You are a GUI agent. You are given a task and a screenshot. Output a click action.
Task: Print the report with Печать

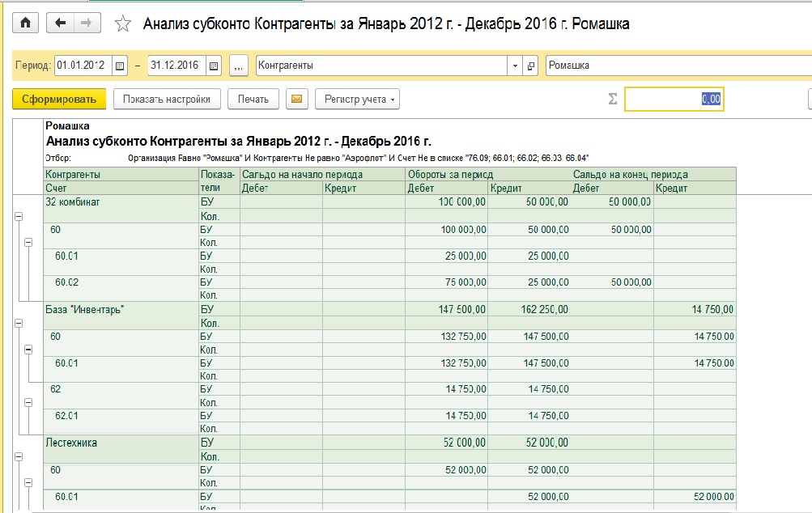pos(253,99)
